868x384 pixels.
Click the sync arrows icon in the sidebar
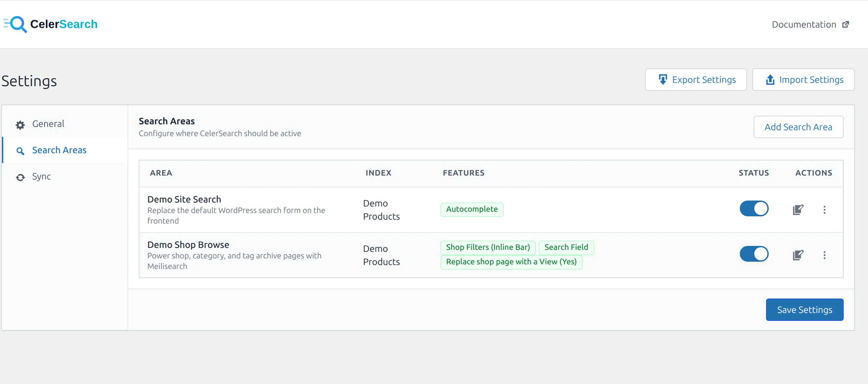(20, 178)
